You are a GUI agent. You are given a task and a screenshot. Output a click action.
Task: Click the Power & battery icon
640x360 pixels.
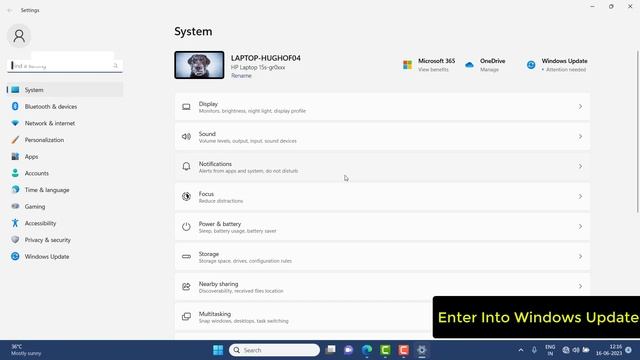point(186,227)
